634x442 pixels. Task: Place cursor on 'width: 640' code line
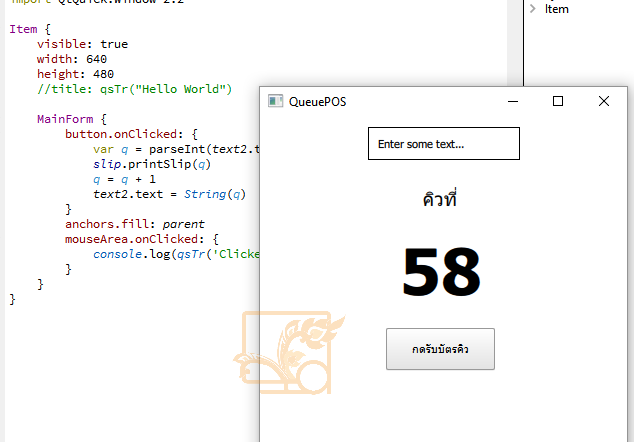click(x=78, y=59)
